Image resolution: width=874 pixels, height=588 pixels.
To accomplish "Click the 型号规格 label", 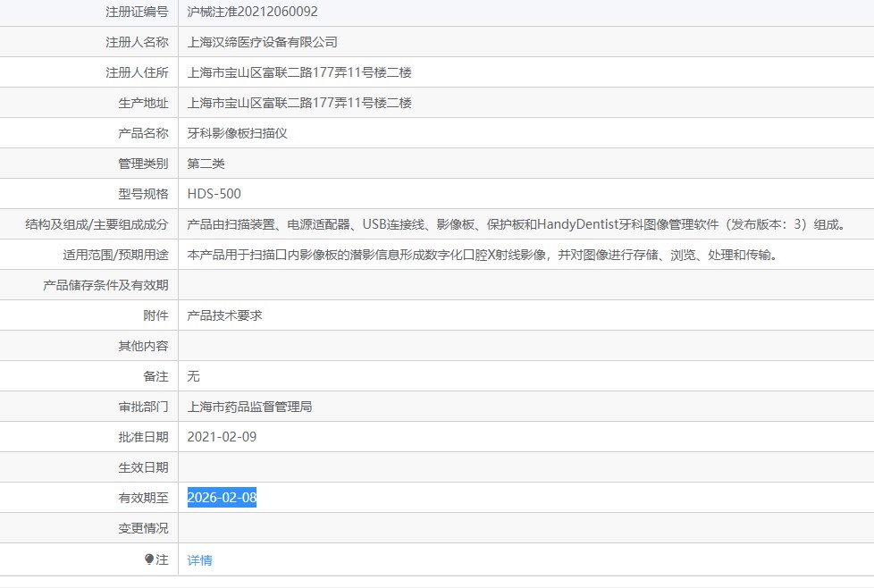I will coord(143,194).
